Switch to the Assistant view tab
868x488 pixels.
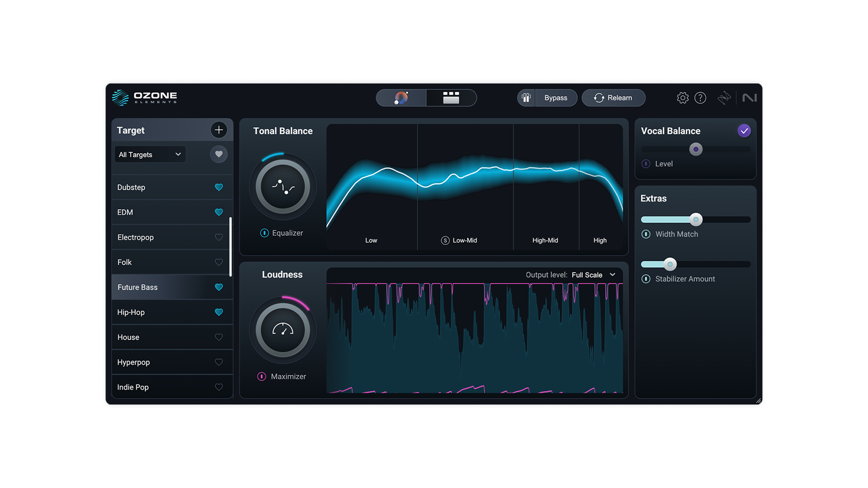click(401, 98)
